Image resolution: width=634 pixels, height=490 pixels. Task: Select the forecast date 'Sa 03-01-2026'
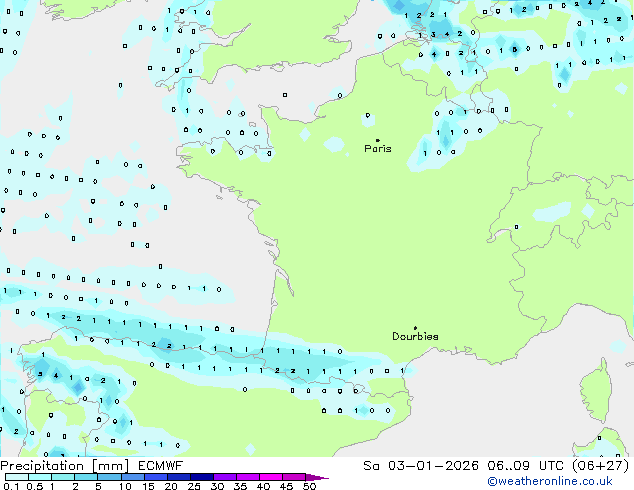coord(421,466)
